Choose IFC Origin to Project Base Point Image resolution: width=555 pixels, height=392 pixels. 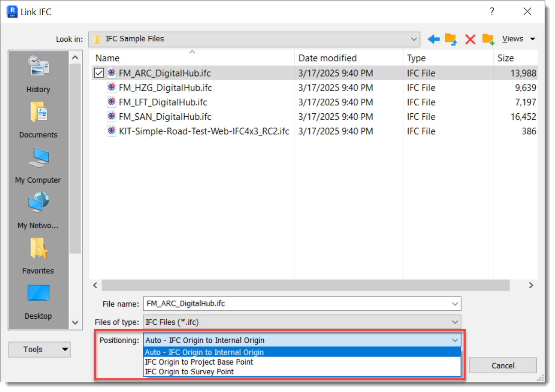click(302, 362)
